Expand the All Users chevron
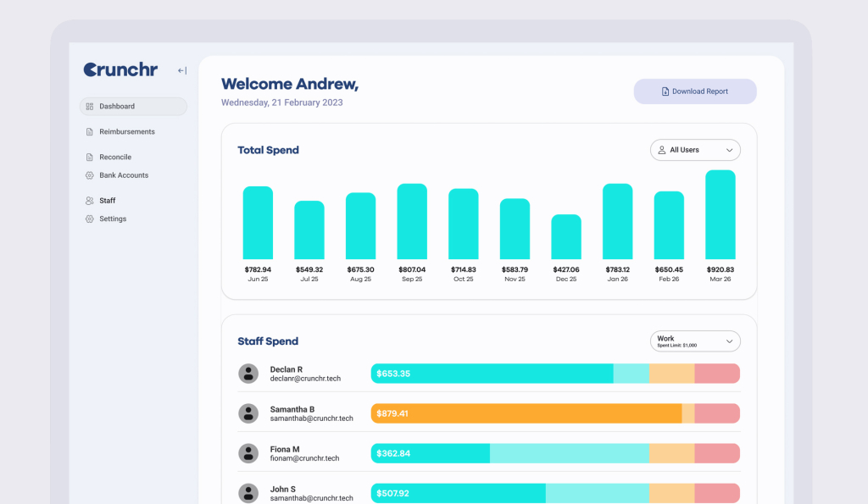Viewport: 868px width, 504px height. pos(729,151)
